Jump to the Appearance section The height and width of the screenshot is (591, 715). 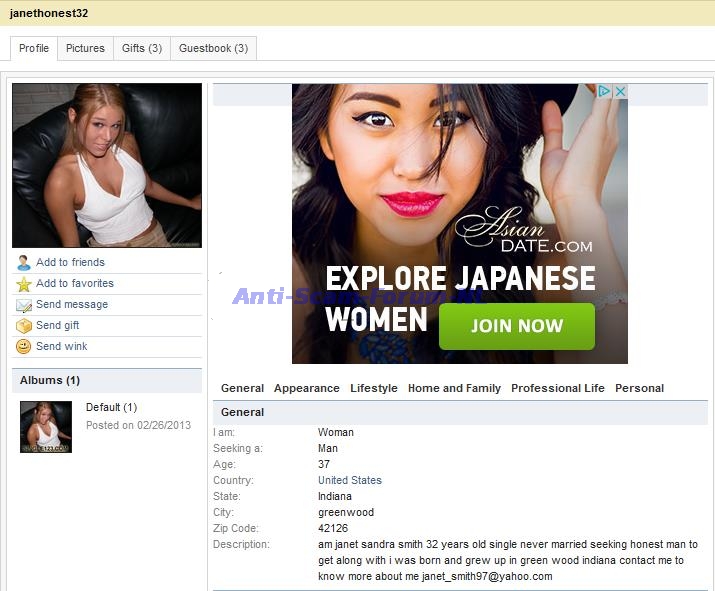307,388
